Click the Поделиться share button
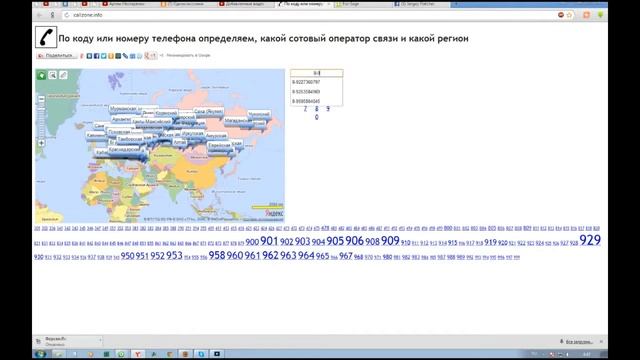 click(x=57, y=56)
